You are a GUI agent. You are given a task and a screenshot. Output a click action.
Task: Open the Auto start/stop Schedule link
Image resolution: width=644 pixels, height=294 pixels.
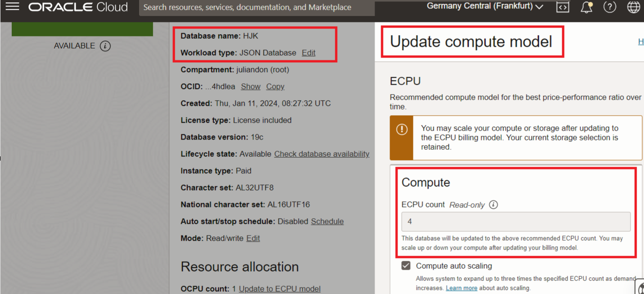click(x=327, y=221)
